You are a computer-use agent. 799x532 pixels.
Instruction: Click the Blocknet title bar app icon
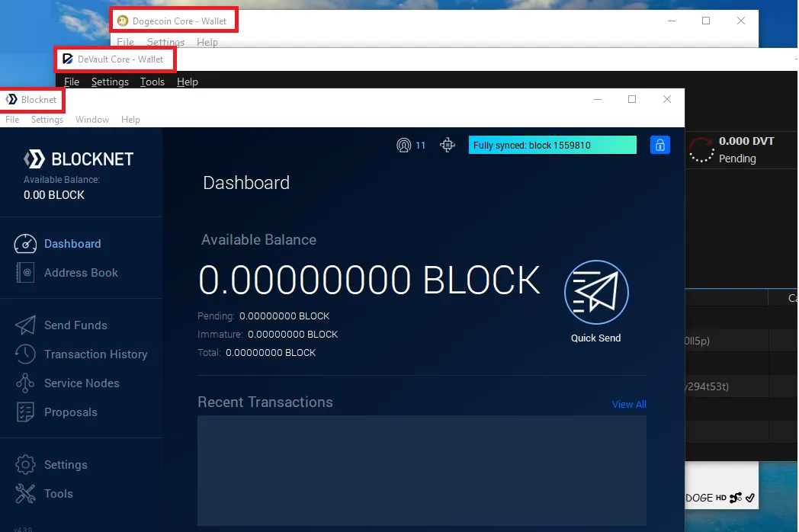tap(11, 99)
